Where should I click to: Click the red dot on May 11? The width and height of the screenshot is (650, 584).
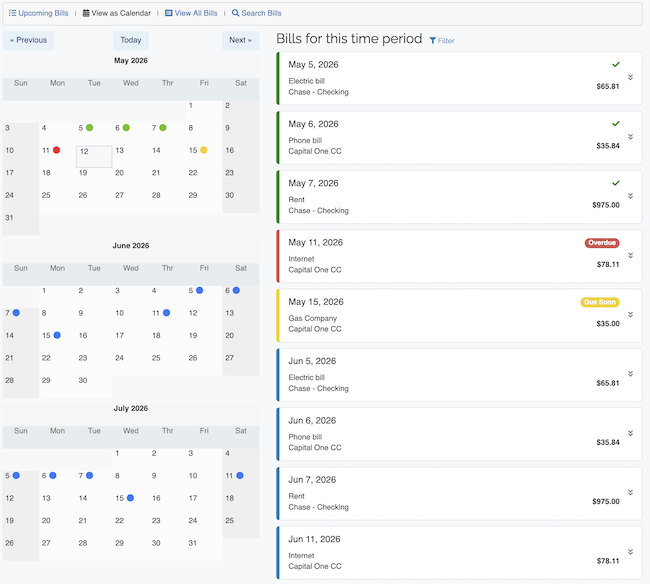pos(56,150)
